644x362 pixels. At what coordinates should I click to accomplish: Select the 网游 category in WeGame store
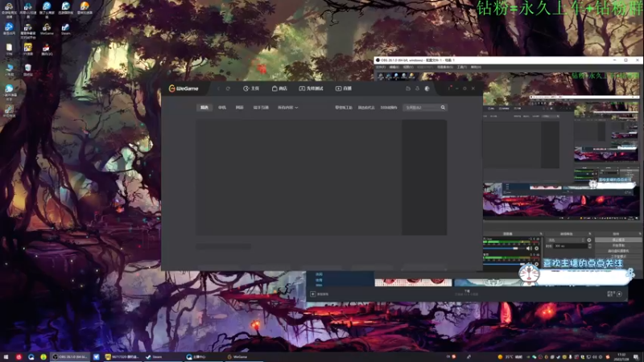239,108
